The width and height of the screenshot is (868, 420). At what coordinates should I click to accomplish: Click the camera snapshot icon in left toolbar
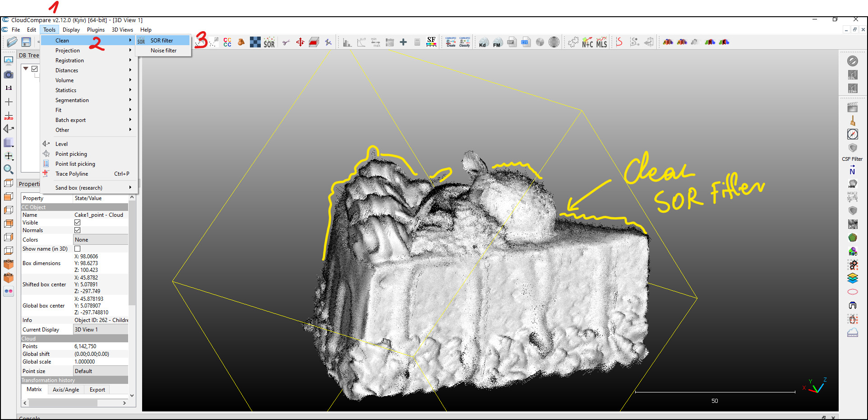pyautogui.click(x=9, y=75)
